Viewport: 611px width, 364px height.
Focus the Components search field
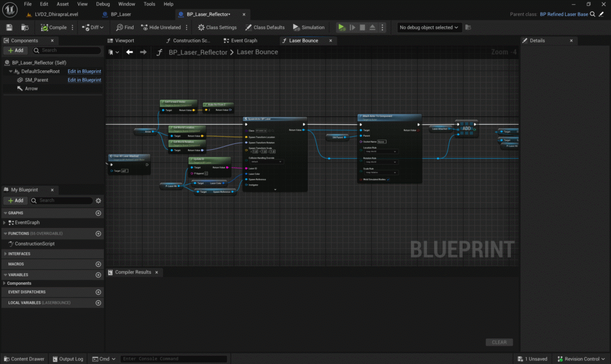[67, 50]
